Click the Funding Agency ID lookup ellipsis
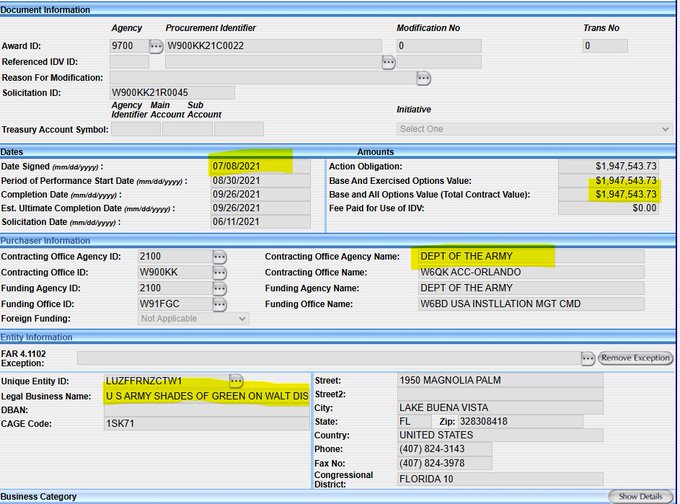This screenshot has height=504, width=680. [x=220, y=288]
